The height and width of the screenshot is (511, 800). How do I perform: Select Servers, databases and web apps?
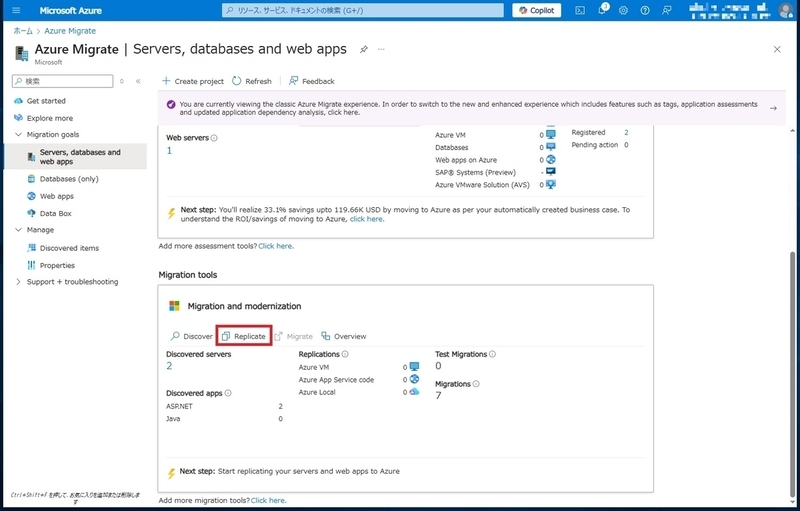pyautogui.click(x=75, y=157)
